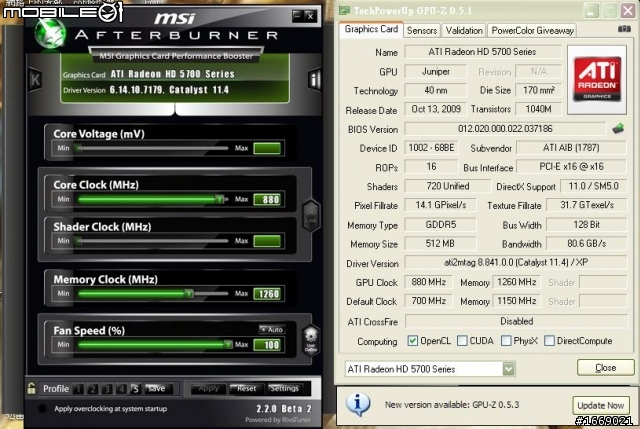Adjust the Memory Clock slider handle
The height and width of the screenshot is (429, 640).
189,293
